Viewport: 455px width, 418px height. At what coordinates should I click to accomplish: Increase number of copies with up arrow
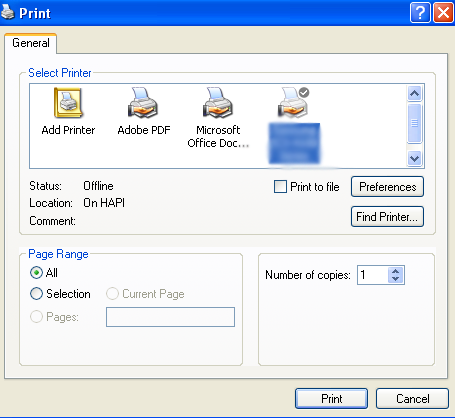[x=396, y=271]
